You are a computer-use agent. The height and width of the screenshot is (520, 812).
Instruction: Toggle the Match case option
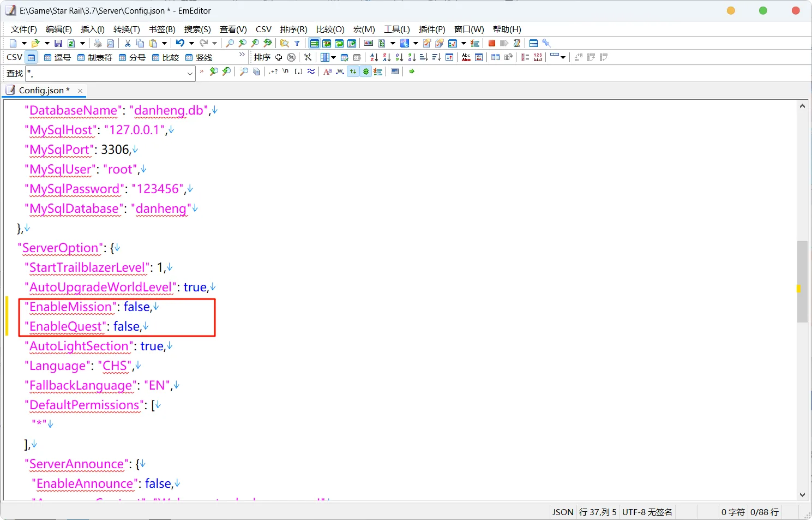(x=327, y=71)
